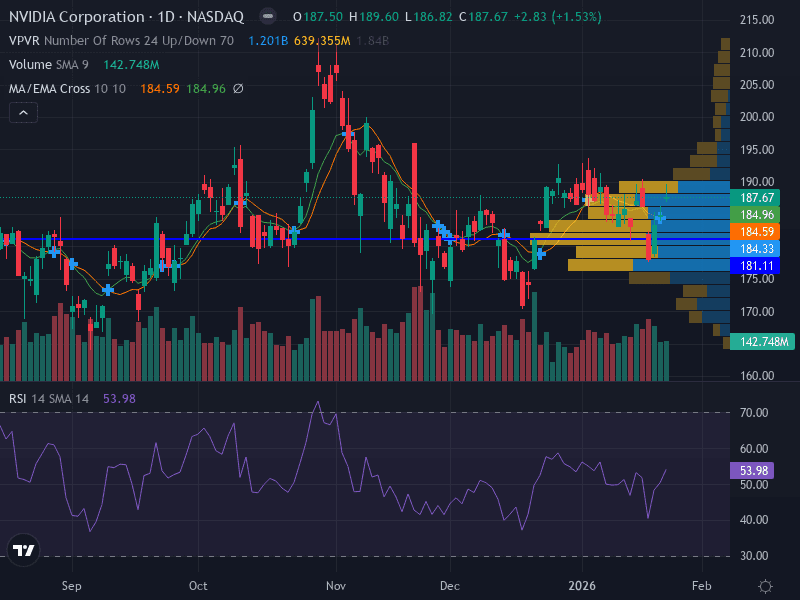Click the 639.355M down volume value
The image size is (800, 600).
coord(322,41)
